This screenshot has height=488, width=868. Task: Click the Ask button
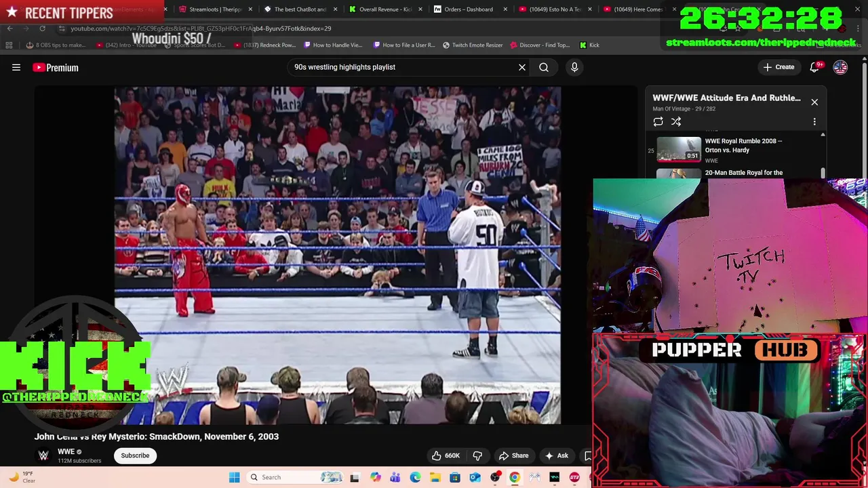(x=557, y=455)
